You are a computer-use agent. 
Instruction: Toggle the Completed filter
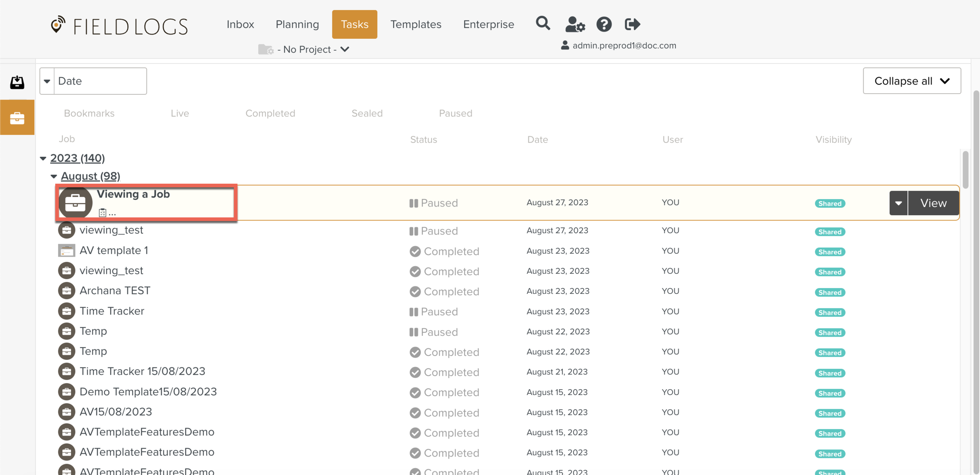(270, 113)
